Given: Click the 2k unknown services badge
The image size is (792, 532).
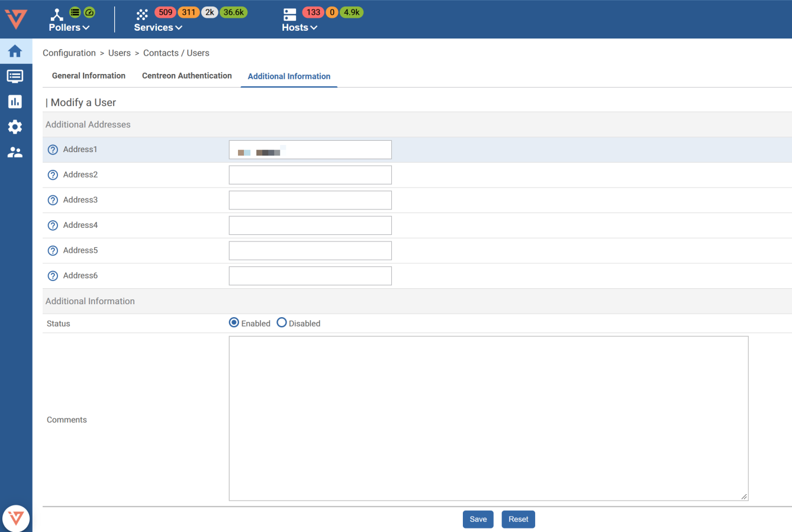Looking at the screenshot, I should 210,12.
